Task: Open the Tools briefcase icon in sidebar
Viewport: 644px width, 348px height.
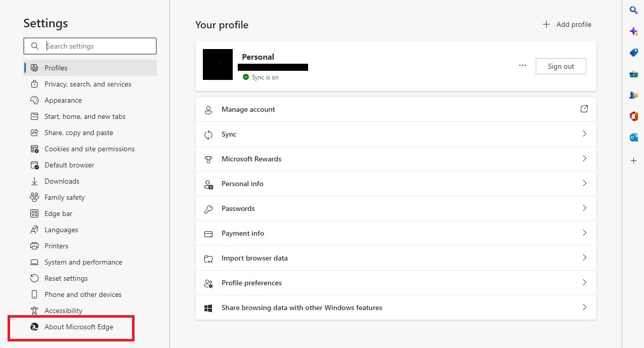Action: pos(633,74)
